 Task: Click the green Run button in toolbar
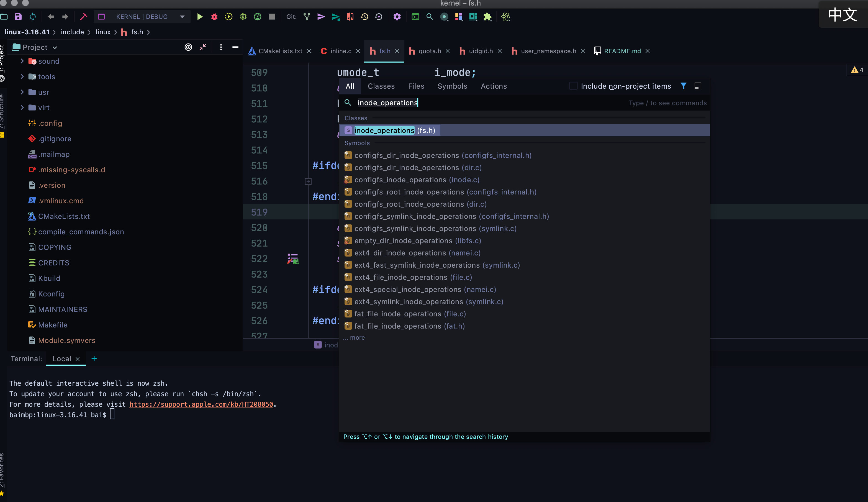pyautogui.click(x=200, y=17)
